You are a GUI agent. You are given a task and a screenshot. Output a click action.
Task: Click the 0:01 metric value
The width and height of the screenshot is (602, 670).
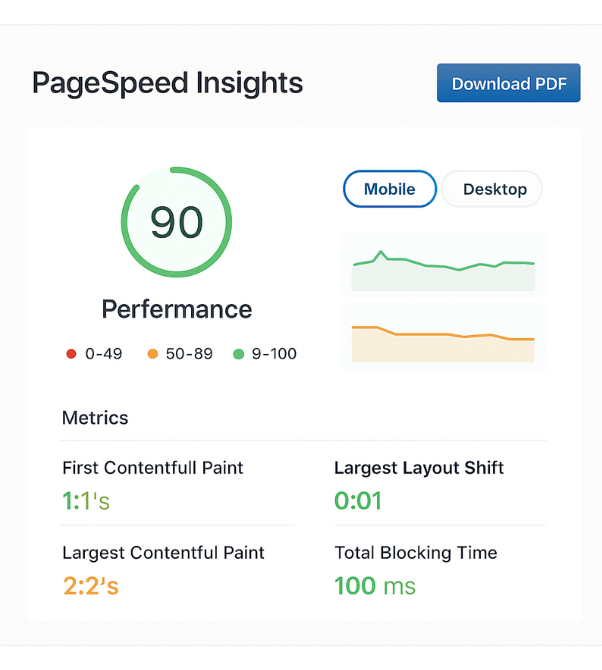click(x=358, y=500)
